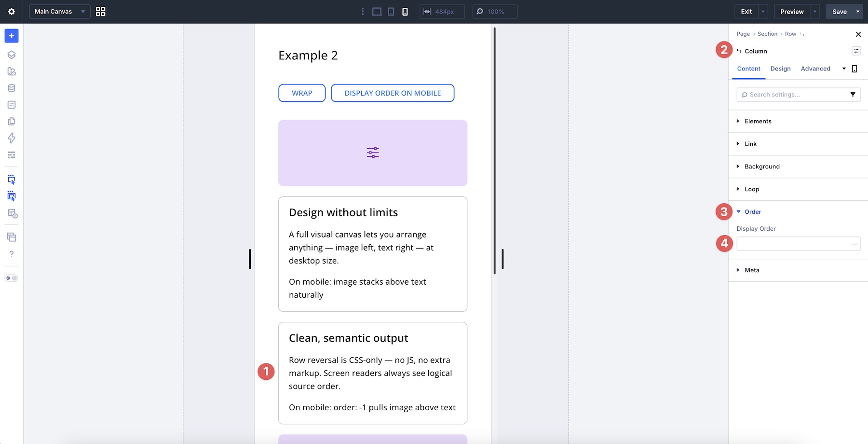The width and height of the screenshot is (868, 444).
Task: Open the Exit dropdown arrow
Action: 763,12
